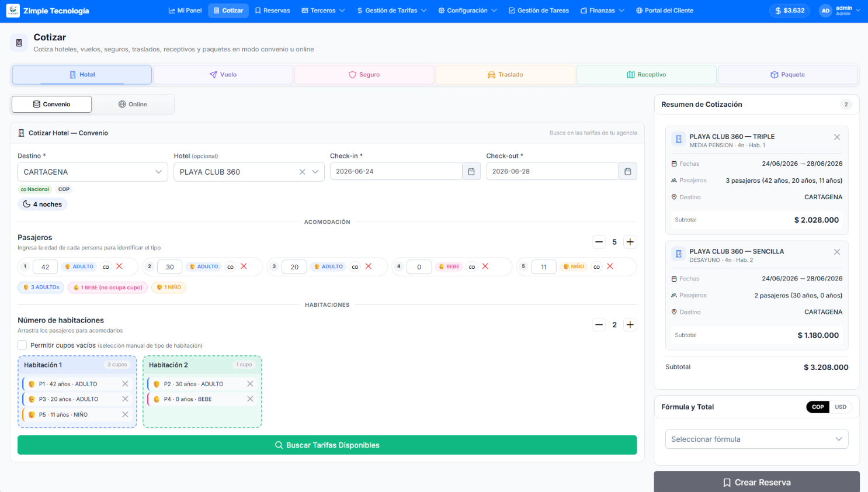Open Portal del Cliente
Viewport: 868px width, 492px height.
[x=665, y=11]
